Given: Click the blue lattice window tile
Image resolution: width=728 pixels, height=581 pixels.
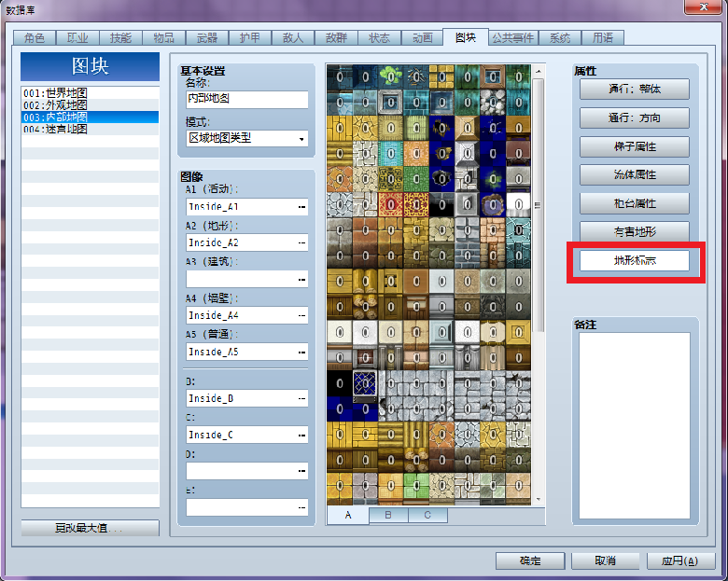Looking at the screenshot, I should pos(365,383).
